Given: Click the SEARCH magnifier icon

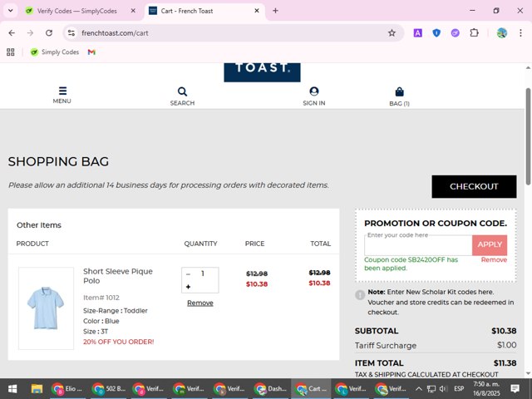Looking at the screenshot, I should (182, 91).
